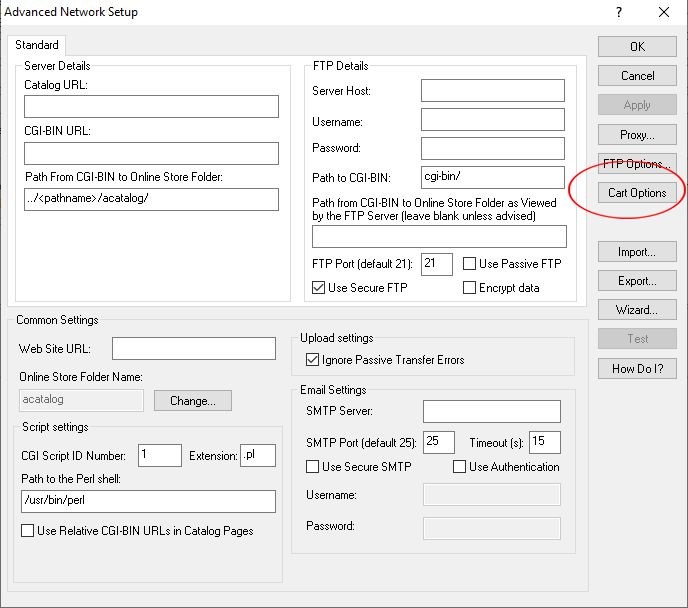Enable Use Secure SMTP checkbox
The image size is (688, 608).
click(x=313, y=467)
